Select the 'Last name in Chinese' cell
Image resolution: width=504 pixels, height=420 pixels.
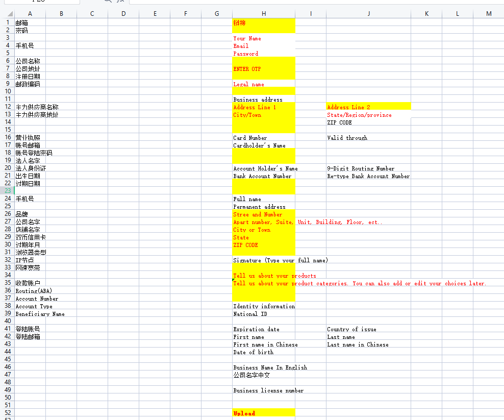tap(369, 344)
